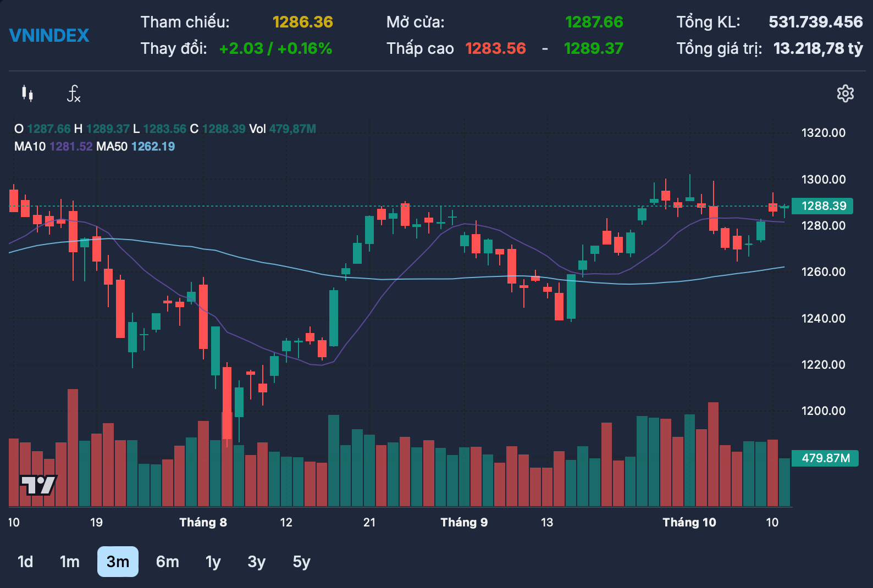Select the 1d timeframe

[x=25, y=562]
